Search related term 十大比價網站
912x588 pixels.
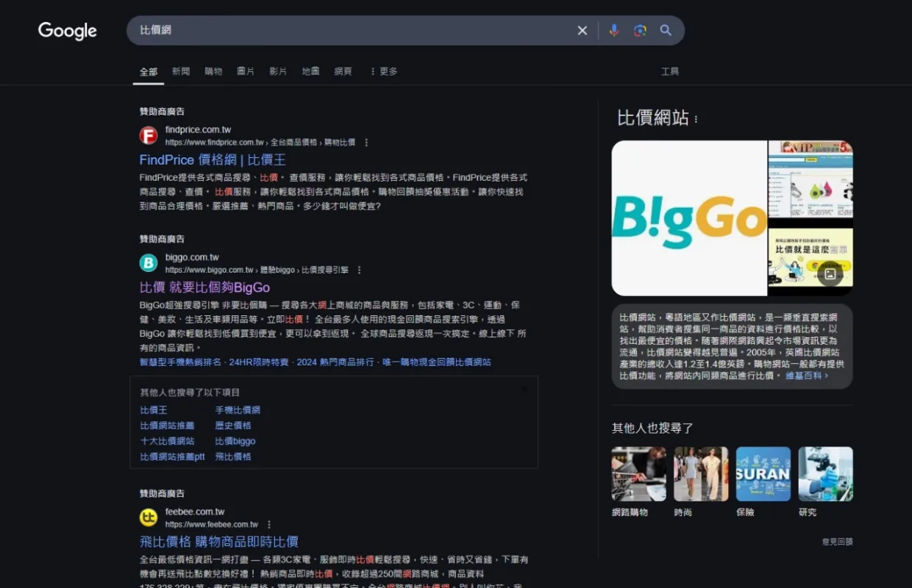[x=168, y=441]
